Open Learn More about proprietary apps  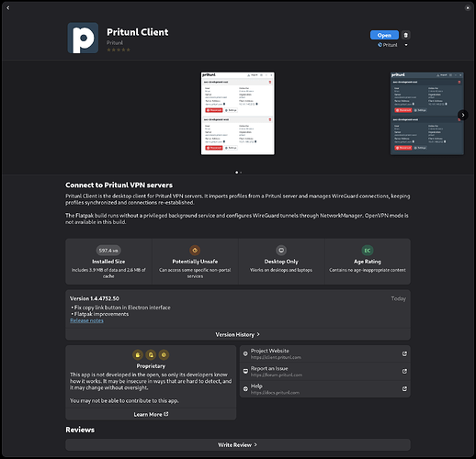coord(151,414)
